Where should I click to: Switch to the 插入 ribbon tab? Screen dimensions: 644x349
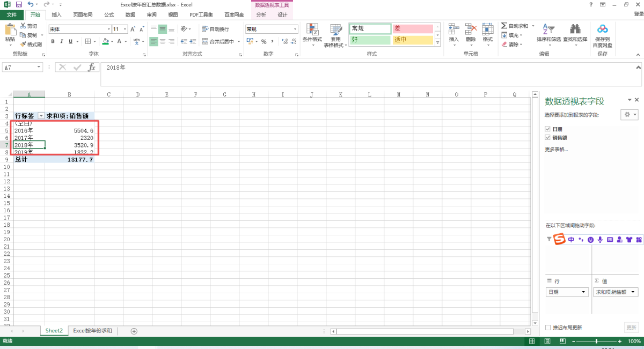pyautogui.click(x=56, y=14)
